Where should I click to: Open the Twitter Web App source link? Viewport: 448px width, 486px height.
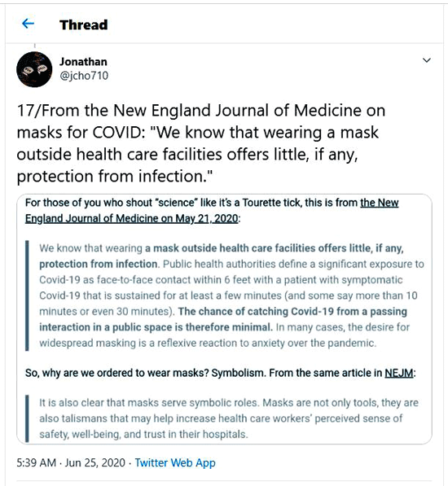pos(175,462)
